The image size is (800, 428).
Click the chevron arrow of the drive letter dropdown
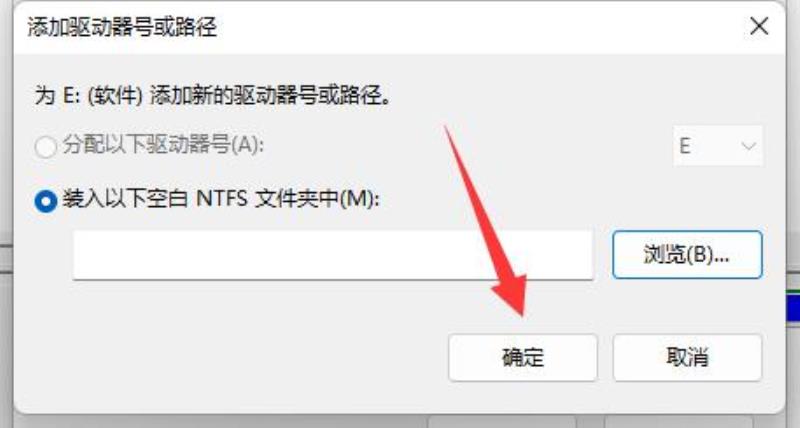click(748, 147)
